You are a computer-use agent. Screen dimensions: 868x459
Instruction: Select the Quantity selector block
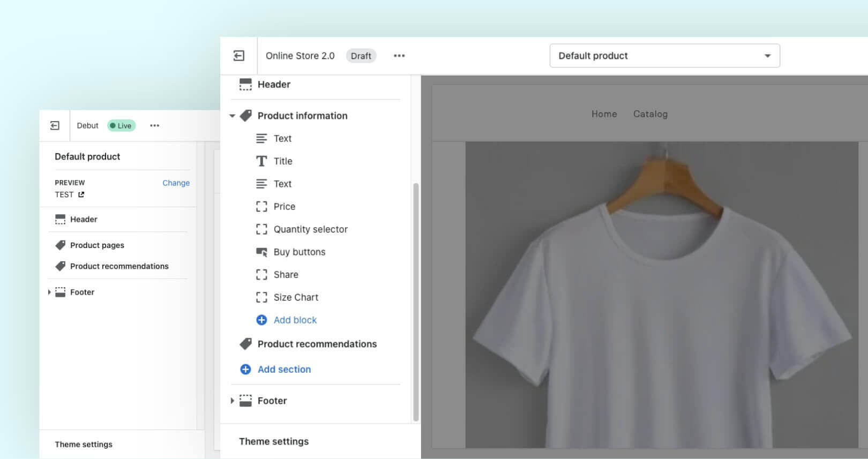[x=311, y=229]
